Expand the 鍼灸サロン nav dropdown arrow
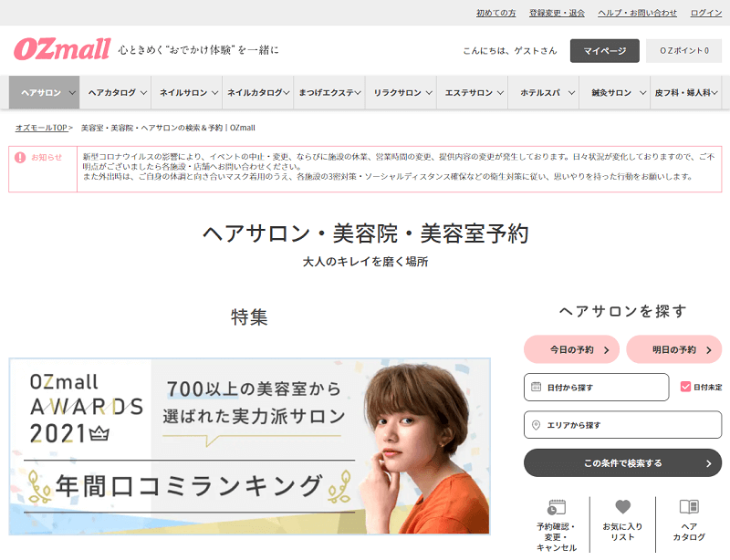This screenshot has width=730, height=560. [642, 93]
